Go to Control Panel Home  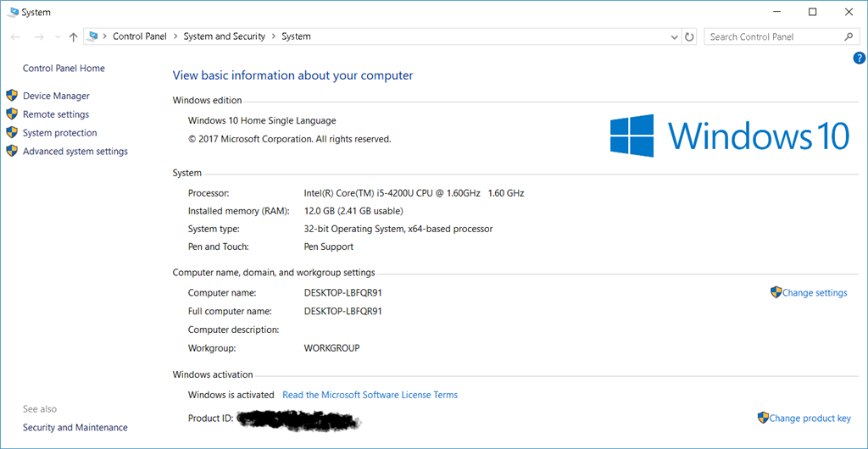pos(64,68)
